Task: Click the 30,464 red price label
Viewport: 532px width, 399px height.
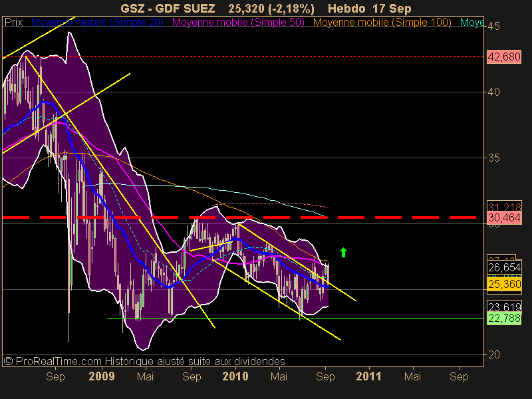Action: [504, 217]
